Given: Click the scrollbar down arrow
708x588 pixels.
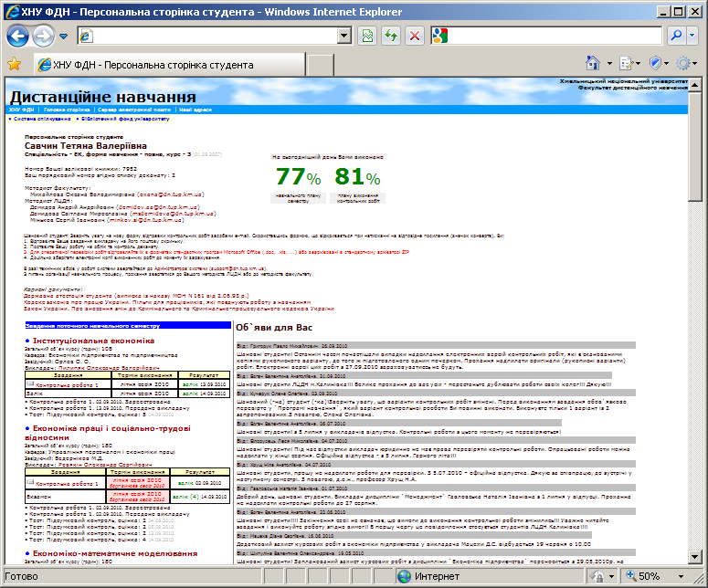Looking at the screenshot, I should point(695,557).
